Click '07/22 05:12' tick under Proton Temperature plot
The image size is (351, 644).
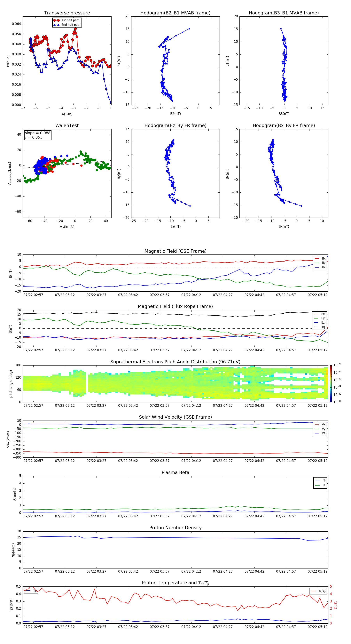(x=317, y=627)
